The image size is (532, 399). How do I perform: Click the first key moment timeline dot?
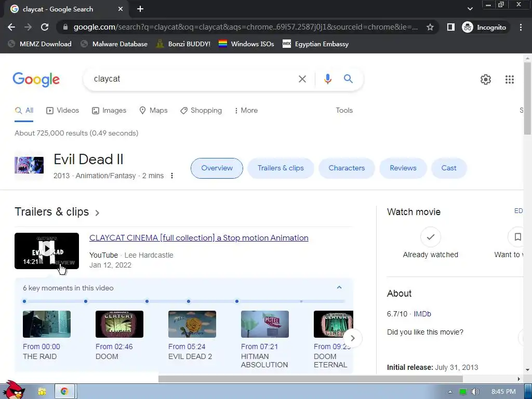[24, 301]
